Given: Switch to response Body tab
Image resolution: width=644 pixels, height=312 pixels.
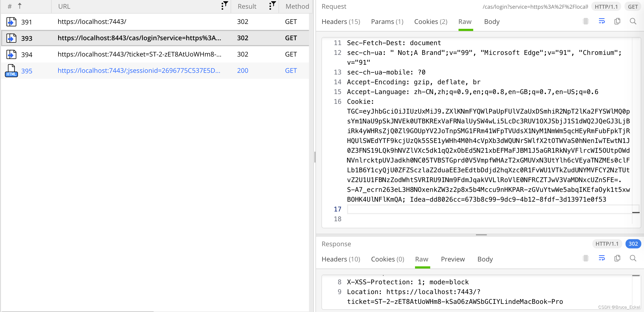Looking at the screenshot, I should click(x=485, y=259).
